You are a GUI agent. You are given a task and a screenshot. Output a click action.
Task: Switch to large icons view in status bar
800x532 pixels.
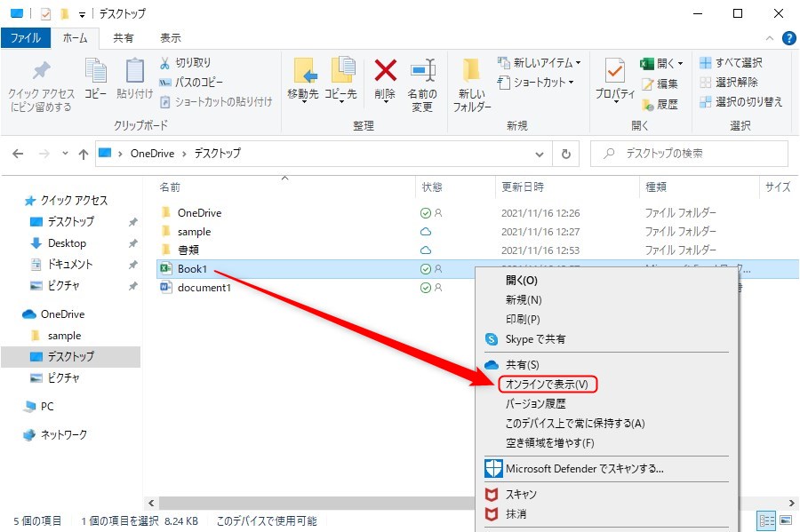click(784, 520)
